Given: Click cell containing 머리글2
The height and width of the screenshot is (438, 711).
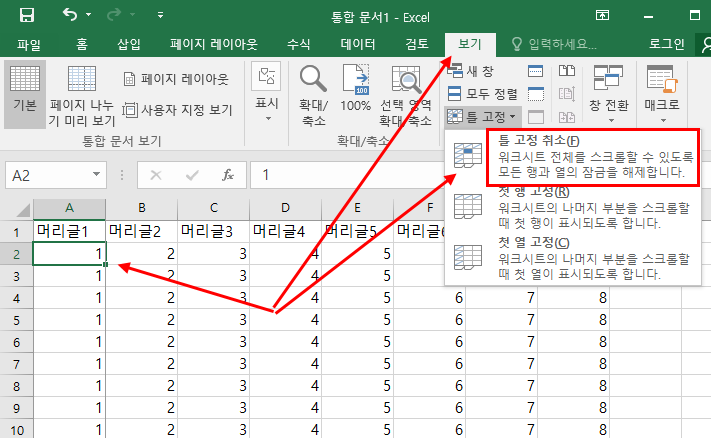Looking at the screenshot, I should click(x=141, y=232).
